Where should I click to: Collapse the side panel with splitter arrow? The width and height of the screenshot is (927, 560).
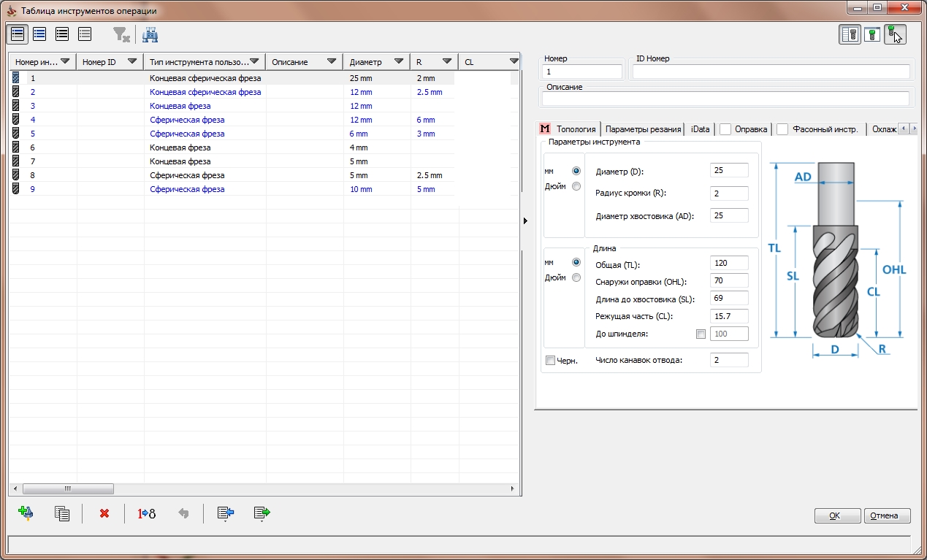click(526, 220)
